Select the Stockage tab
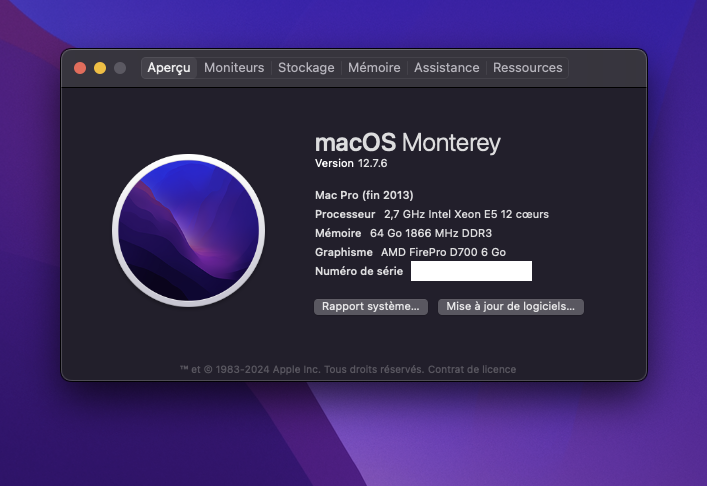 pyautogui.click(x=306, y=68)
